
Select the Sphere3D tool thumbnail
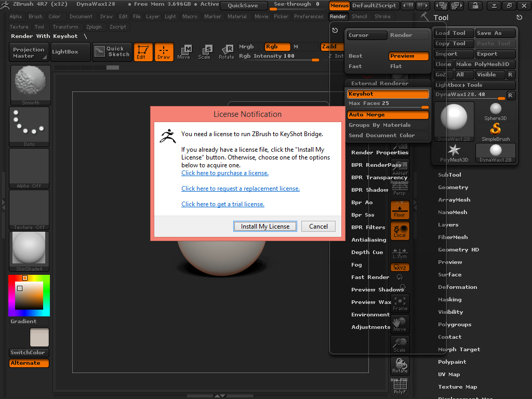[495, 112]
